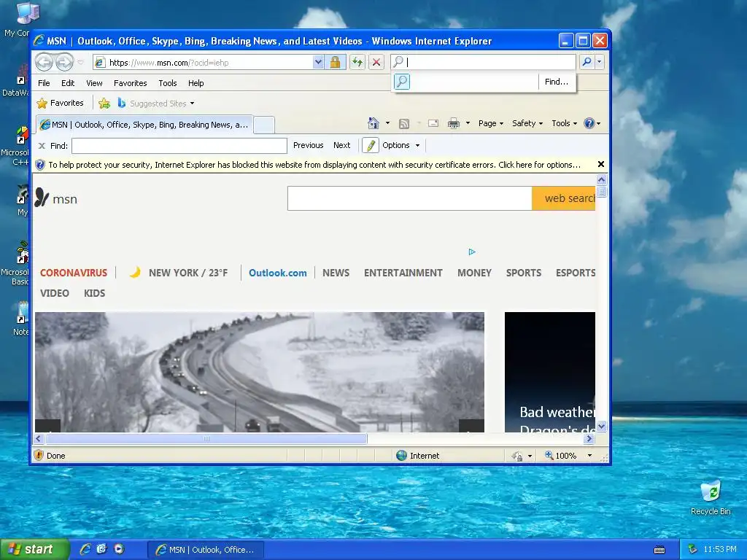Viewport: 747px width, 560px height.
Task: Open the Edit menu
Action: coord(68,83)
